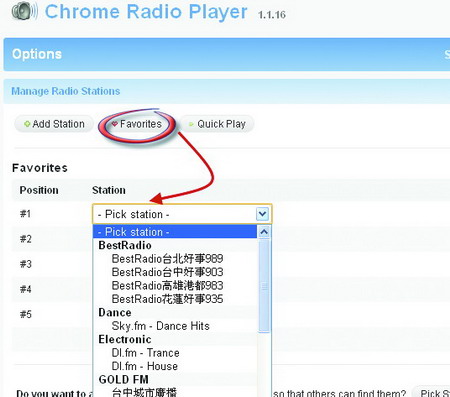Click the green play icon on Quick Play

[x=191, y=124]
